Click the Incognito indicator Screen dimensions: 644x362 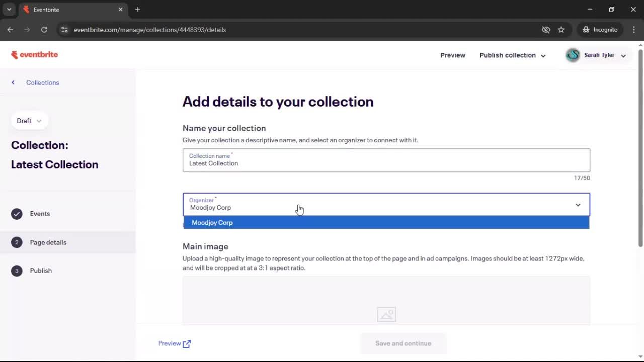[x=600, y=30]
